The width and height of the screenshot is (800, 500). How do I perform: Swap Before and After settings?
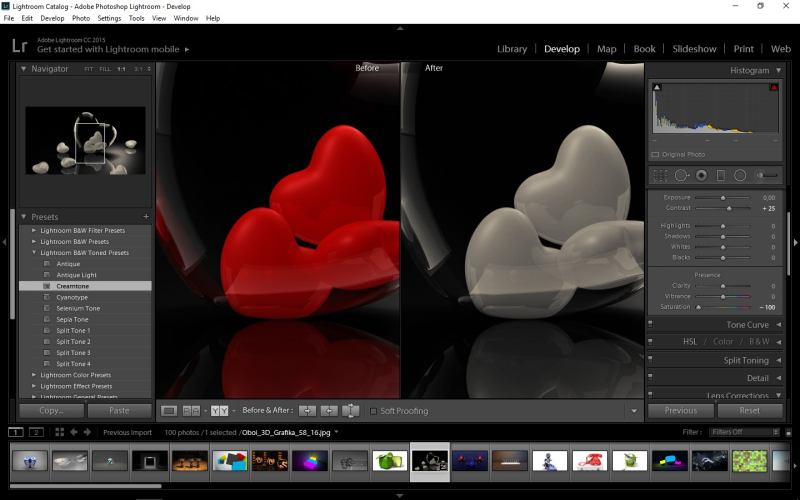click(x=350, y=411)
